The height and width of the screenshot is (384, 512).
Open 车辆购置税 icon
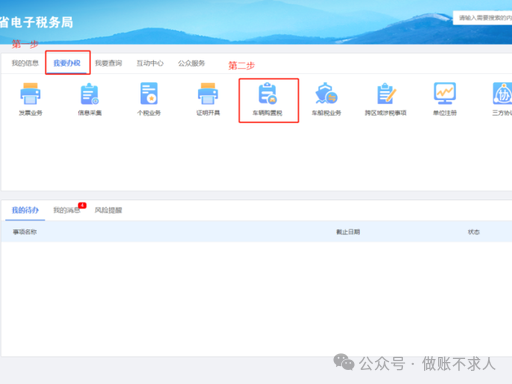(267, 94)
